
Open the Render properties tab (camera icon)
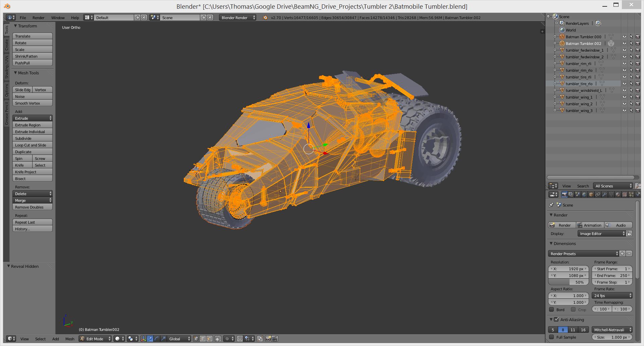pyautogui.click(x=565, y=194)
